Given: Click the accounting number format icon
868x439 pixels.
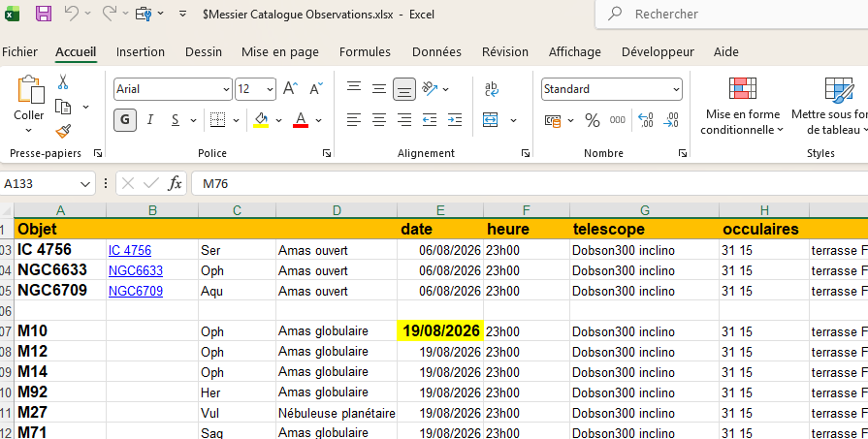Looking at the screenshot, I should coord(553,120).
